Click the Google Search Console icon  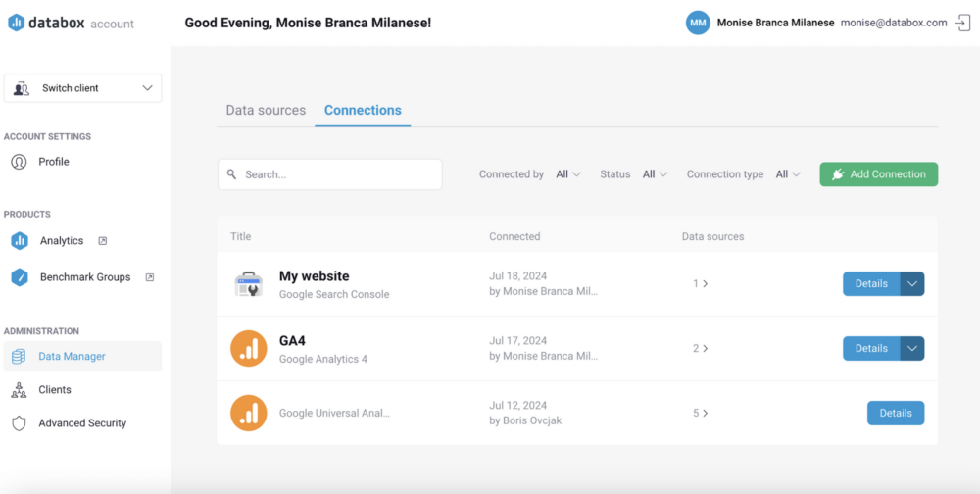(249, 284)
